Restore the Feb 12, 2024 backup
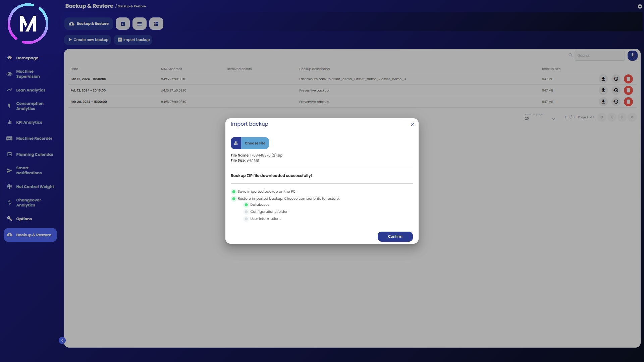Screen dimensions: 644x362 click(x=616, y=90)
